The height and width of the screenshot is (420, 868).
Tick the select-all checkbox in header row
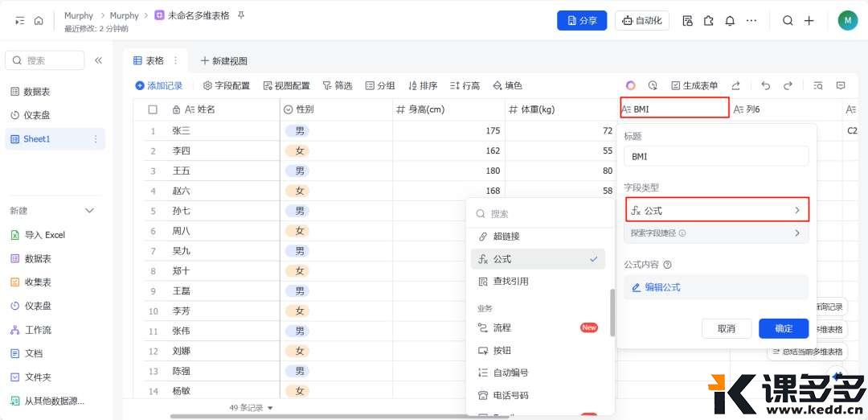(153, 109)
